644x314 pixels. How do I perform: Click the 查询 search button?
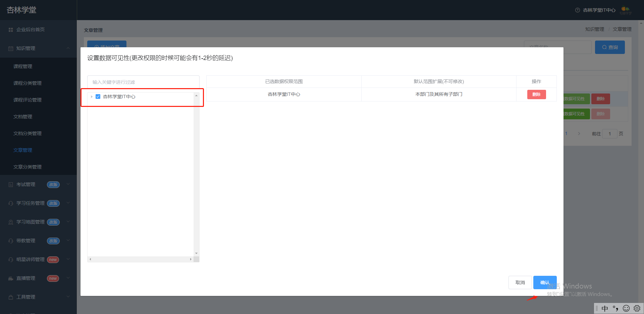pyautogui.click(x=610, y=47)
